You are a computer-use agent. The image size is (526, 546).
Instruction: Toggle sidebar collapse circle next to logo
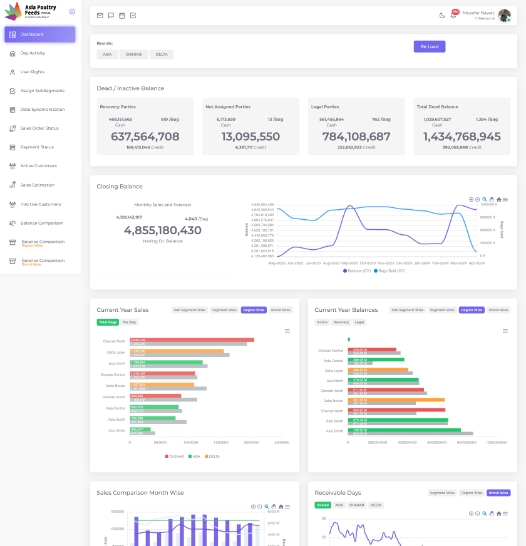[72, 12]
